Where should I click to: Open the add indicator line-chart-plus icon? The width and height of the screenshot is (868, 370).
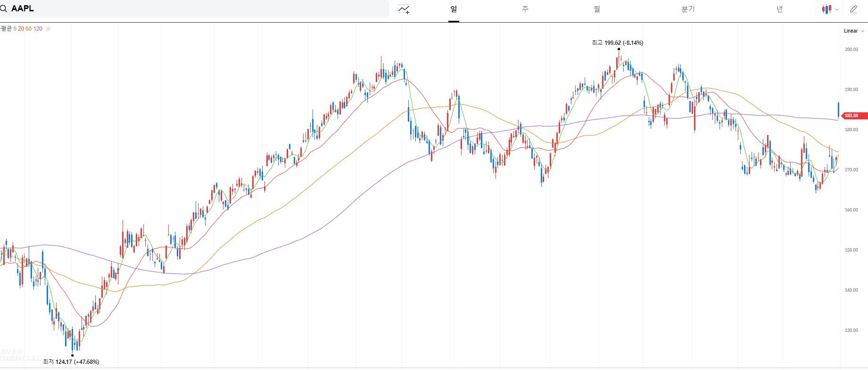coord(404,9)
